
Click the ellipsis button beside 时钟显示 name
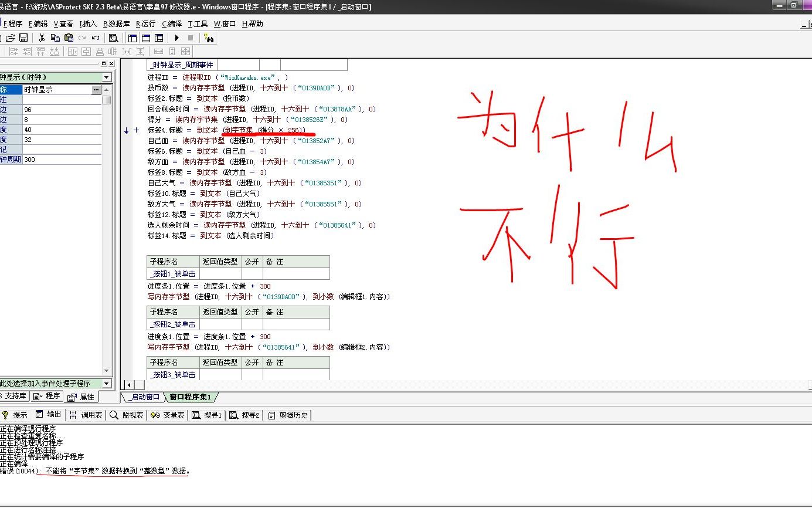[x=96, y=90]
